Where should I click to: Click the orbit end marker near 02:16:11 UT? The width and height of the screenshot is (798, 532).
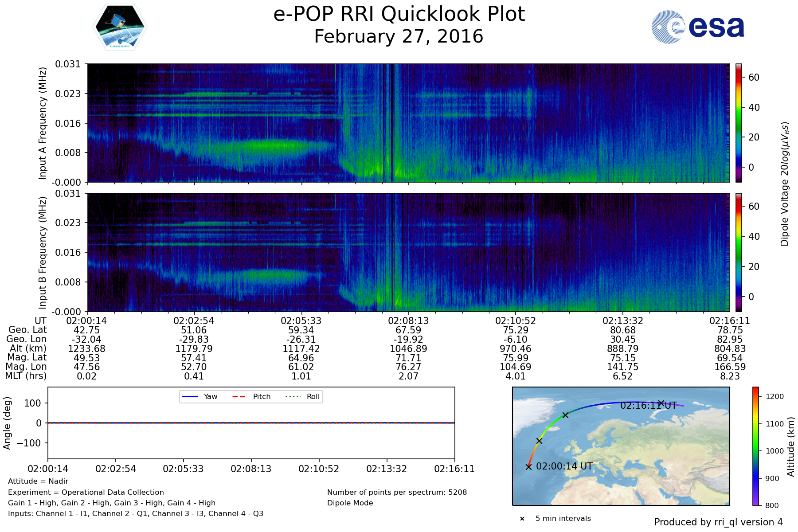661,403
